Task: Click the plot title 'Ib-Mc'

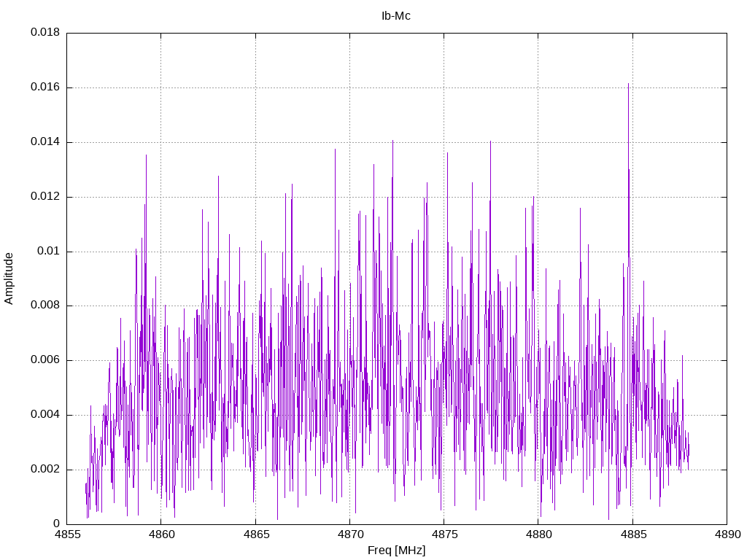Action: (x=396, y=16)
